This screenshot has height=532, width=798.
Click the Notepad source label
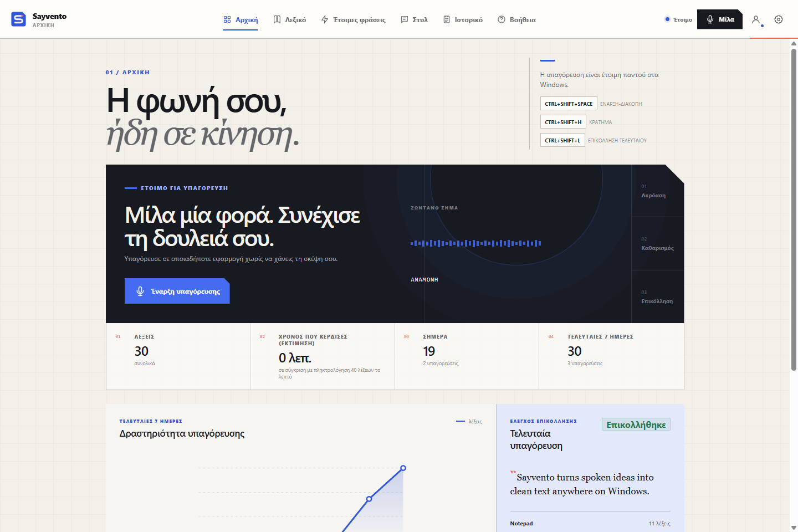[521, 524]
